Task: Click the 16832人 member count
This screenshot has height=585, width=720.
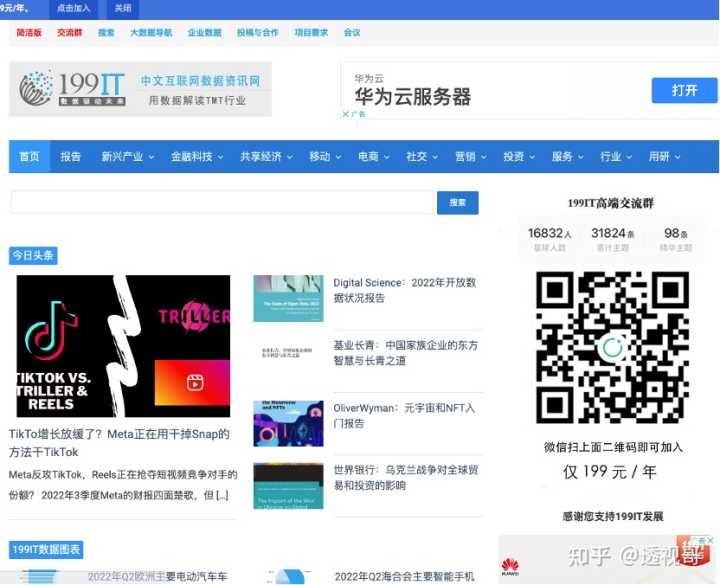Action: pyautogui.click(x=550, y=233)
